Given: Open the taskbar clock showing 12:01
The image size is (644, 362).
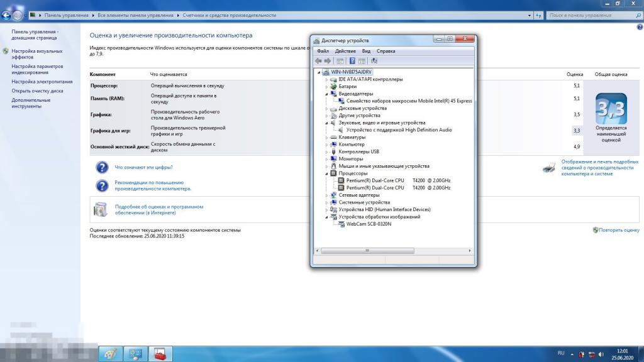Looking at the screenshot, I should point(622,354).
